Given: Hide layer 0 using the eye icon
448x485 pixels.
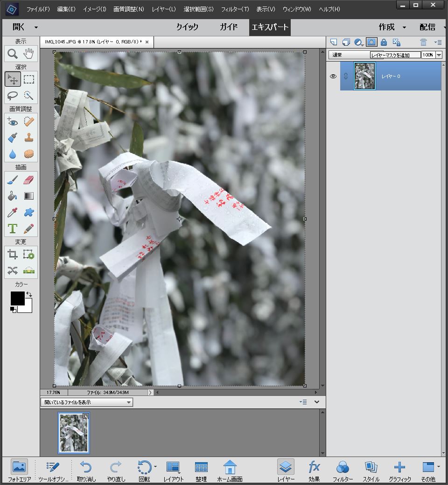Looking at the screenshot, I should [x=333, y=76].
